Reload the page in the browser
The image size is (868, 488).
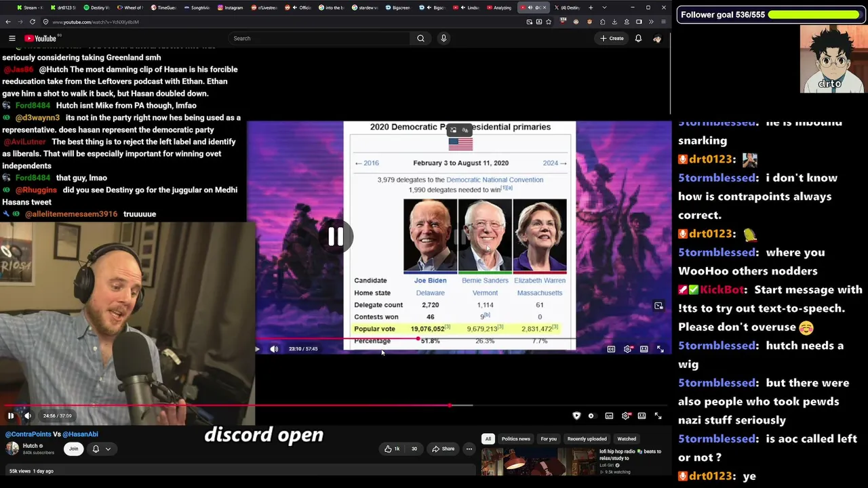pos(32,22)
